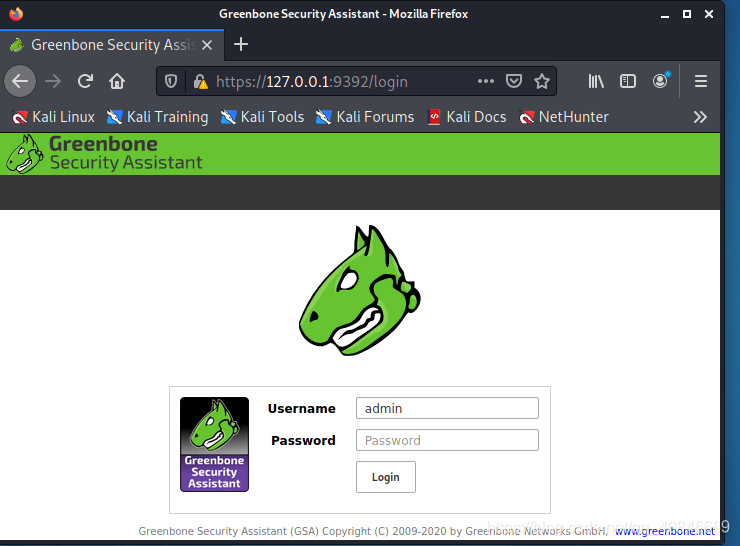The width and height of the screenshot is (740, 546).
Task: Show insecure connection lock warning info
Action: [201, 82]
